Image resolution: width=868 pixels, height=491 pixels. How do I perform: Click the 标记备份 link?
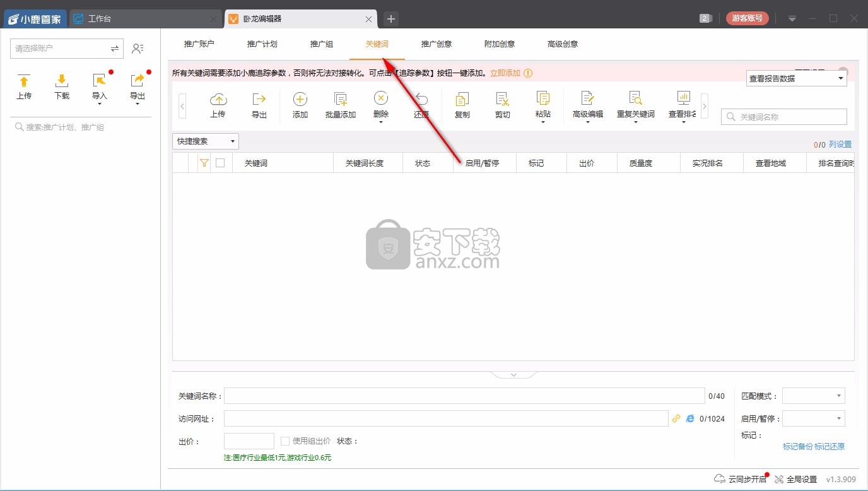pyautogui.click(x=797, y=446)
